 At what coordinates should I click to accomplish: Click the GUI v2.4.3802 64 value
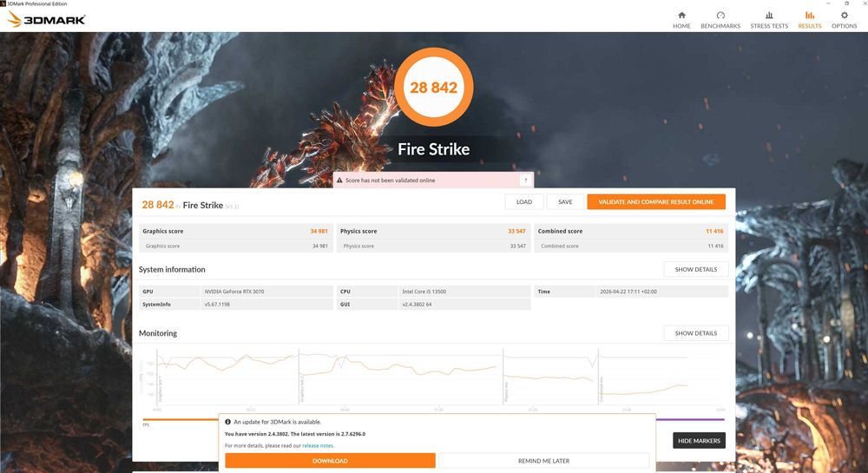coord(417,305)
